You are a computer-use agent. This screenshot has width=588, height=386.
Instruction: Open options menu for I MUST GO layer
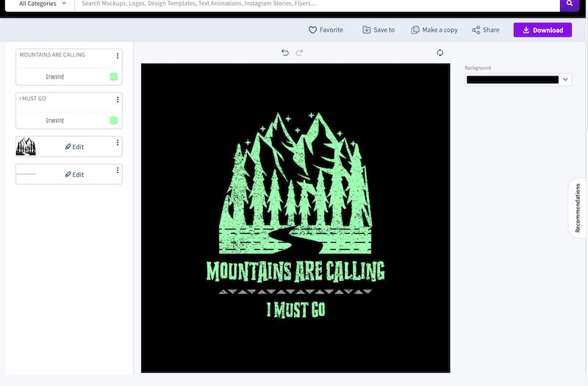coord(118,99)
